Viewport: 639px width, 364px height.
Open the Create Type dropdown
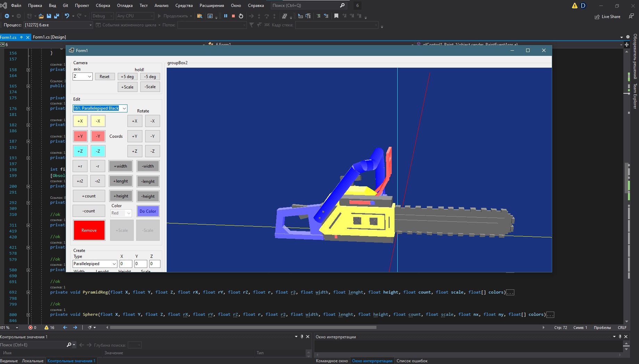point(95,264)
